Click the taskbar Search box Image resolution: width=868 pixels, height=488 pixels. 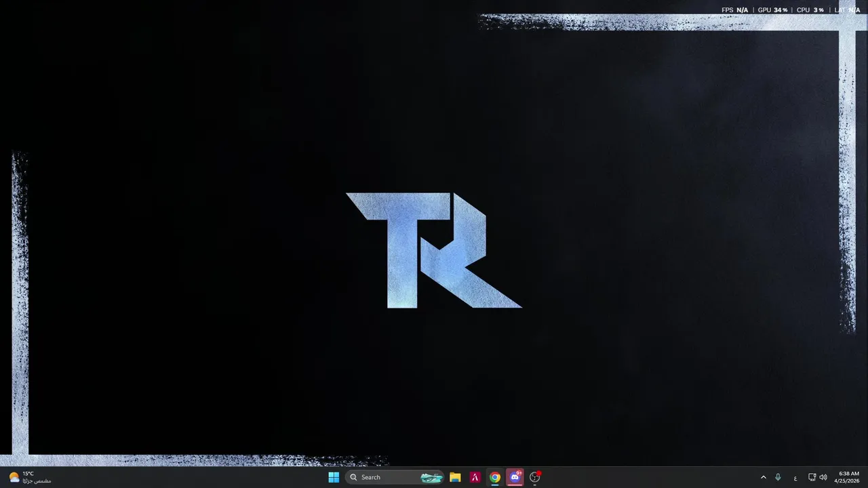395,477
